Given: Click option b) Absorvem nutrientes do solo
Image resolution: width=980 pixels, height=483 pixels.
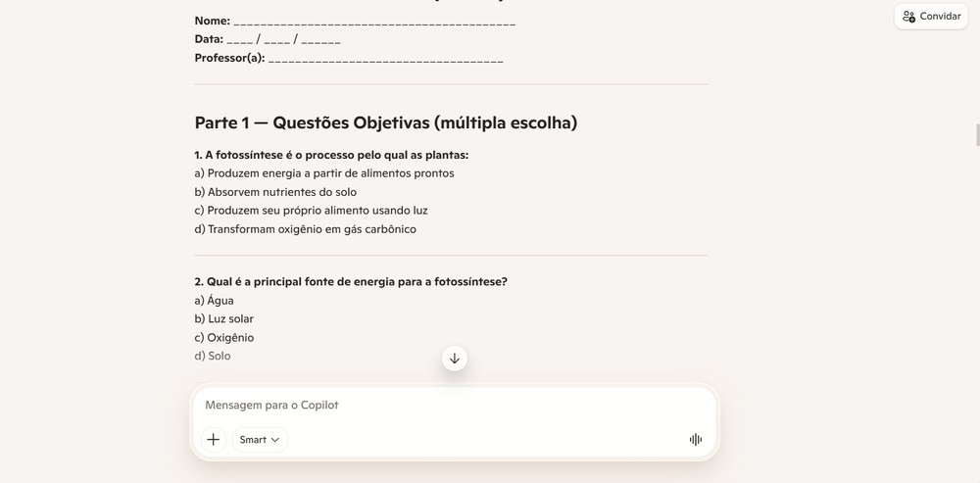Looking at the screenshot, I should tap(275, 192).
